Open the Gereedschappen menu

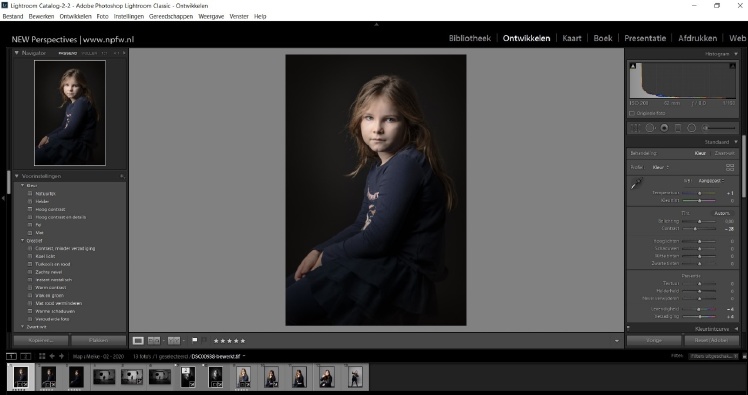tap(171, 16)
